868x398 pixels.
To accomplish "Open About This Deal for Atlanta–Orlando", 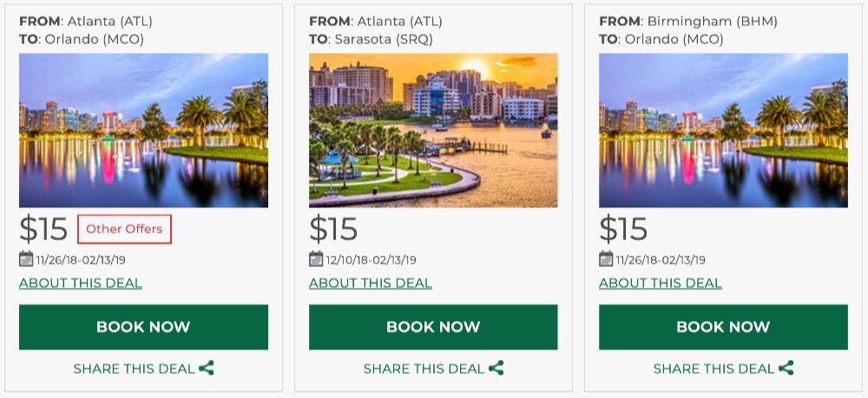I will [81, 283].
